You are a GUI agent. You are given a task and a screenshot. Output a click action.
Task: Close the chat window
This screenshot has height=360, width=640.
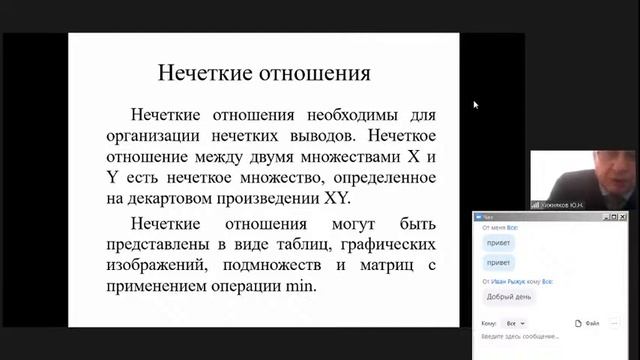pos(623,217)
